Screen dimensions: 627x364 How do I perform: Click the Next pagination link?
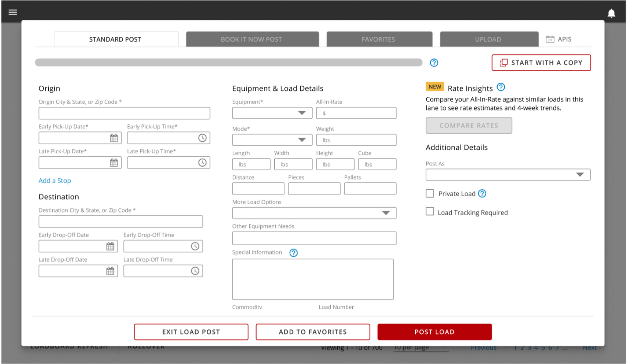tap(589, 348)
